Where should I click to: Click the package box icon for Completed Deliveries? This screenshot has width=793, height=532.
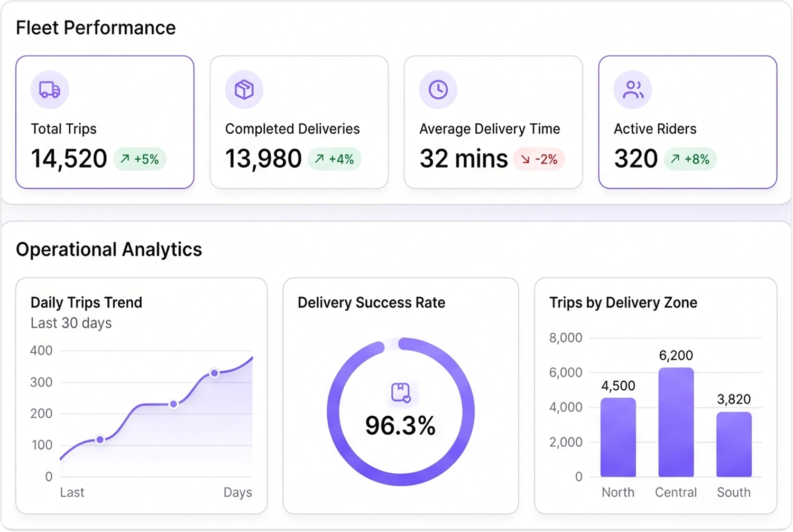point(244,90)
